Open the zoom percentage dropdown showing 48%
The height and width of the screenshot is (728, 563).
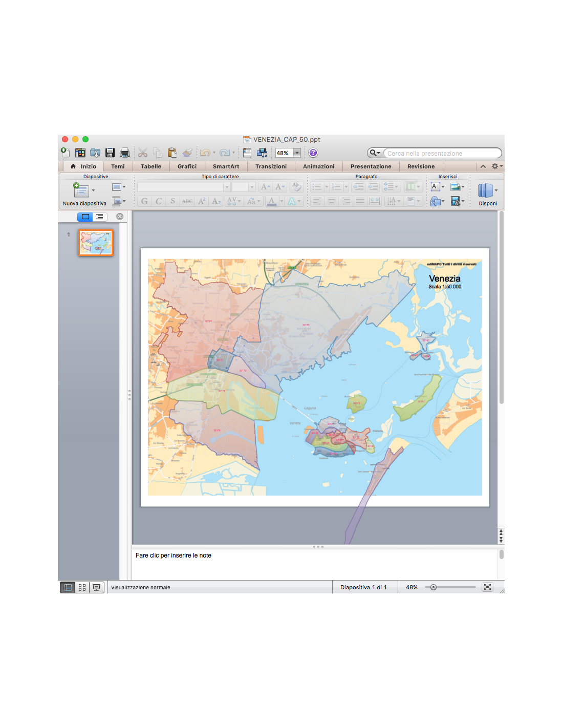[x=297, y=153]
